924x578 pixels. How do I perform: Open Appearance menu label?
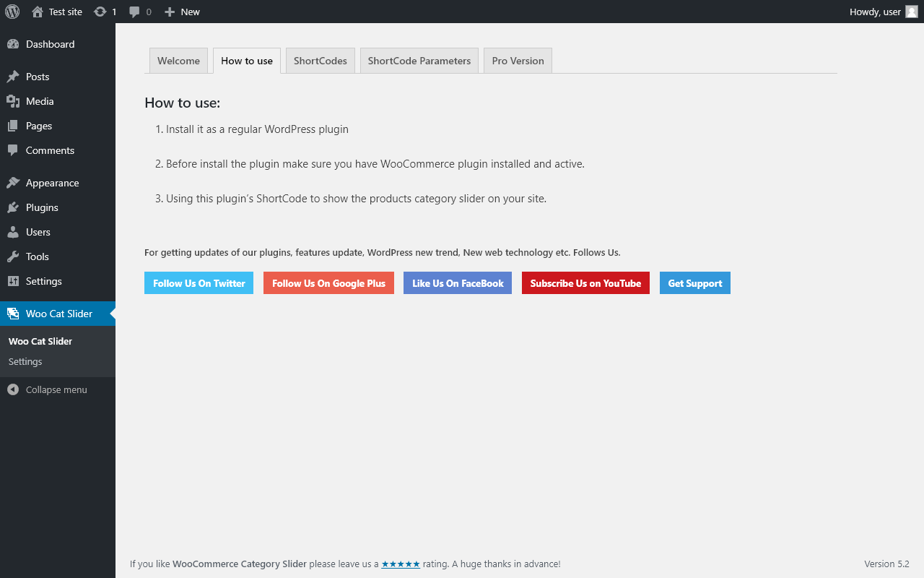[53, 183]
